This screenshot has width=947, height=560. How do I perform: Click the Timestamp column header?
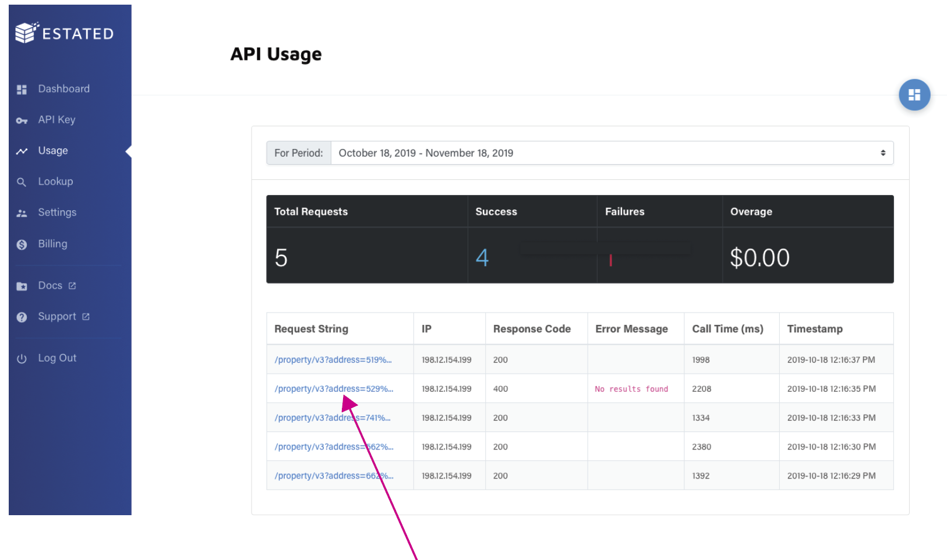point(814,329)
